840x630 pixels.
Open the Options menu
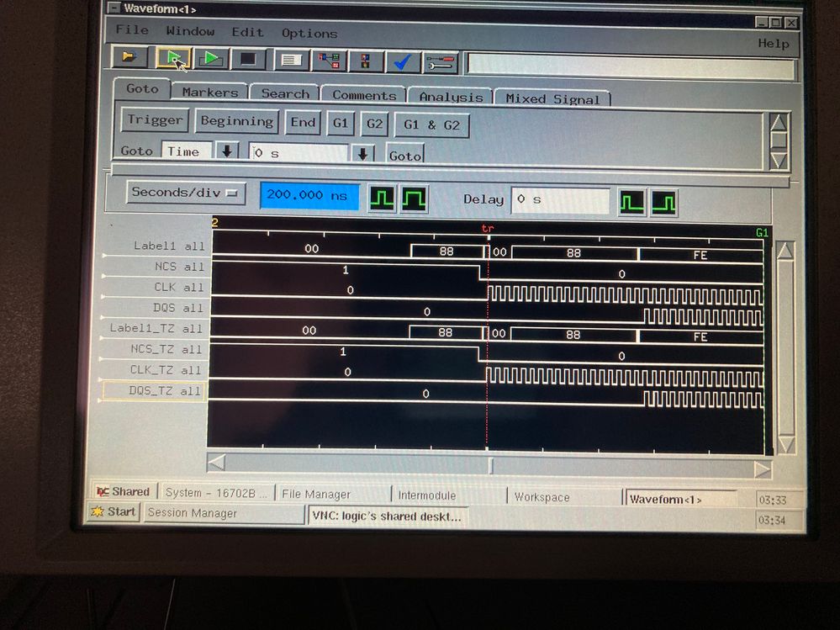tap(309, 33)
